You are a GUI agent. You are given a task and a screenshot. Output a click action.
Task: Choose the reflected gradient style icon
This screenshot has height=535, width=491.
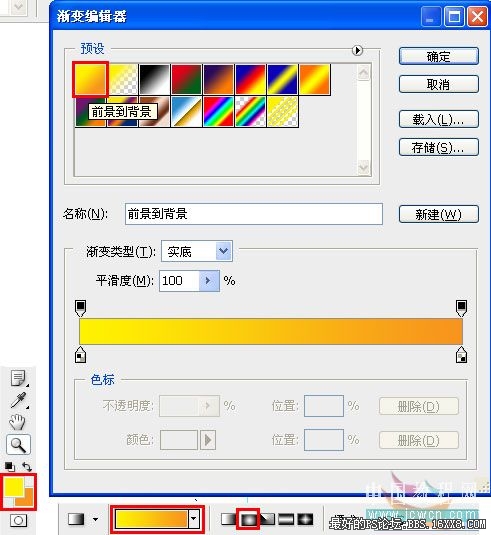tap(286, 519)
